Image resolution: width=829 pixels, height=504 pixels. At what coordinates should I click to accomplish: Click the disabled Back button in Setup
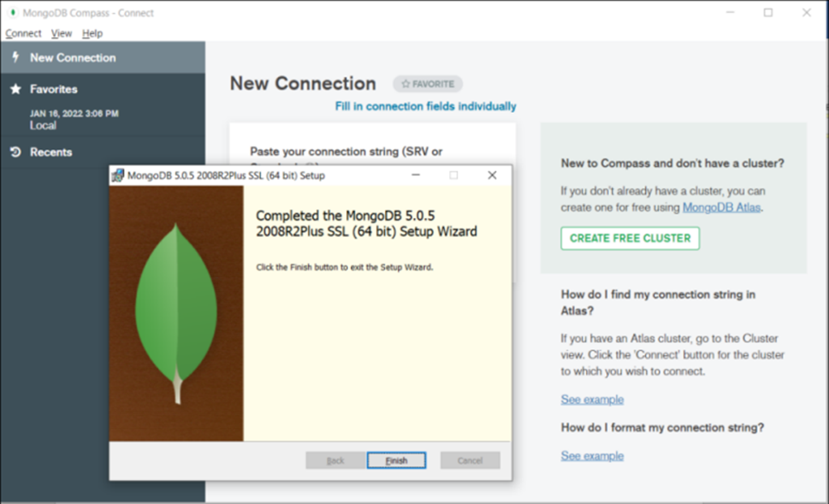coord(335,460)
